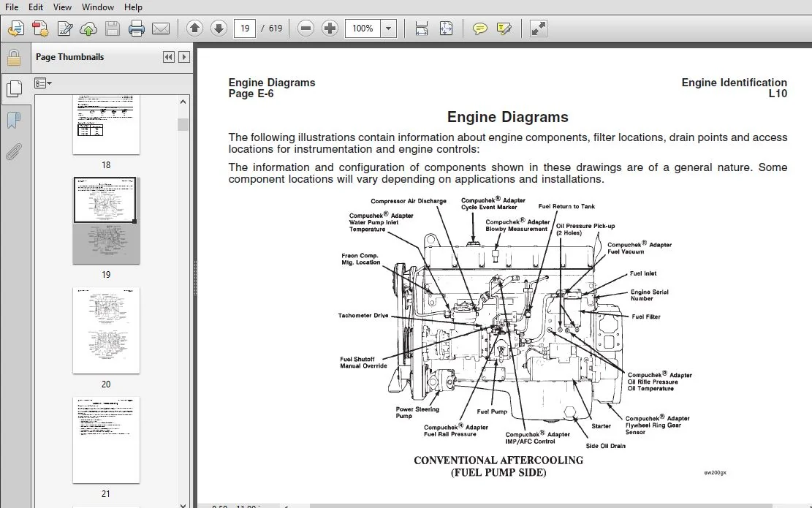
Task: Open the File menu
Action: [x=12, y=7]
